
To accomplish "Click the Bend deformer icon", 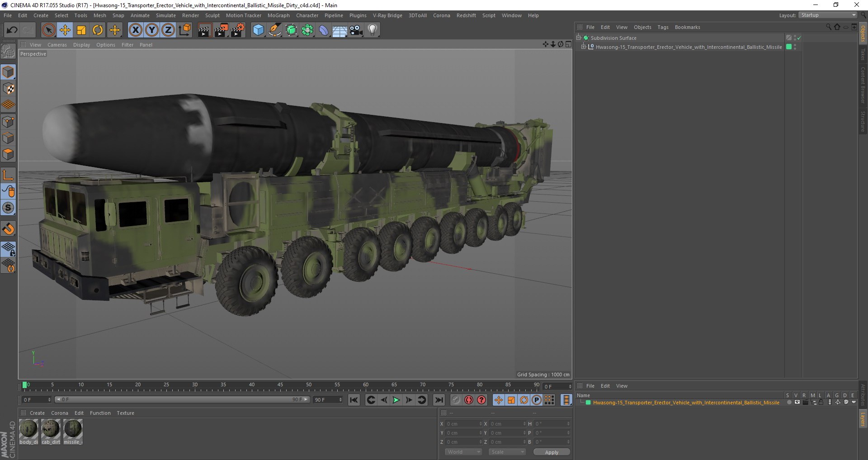I will (324, 30).
